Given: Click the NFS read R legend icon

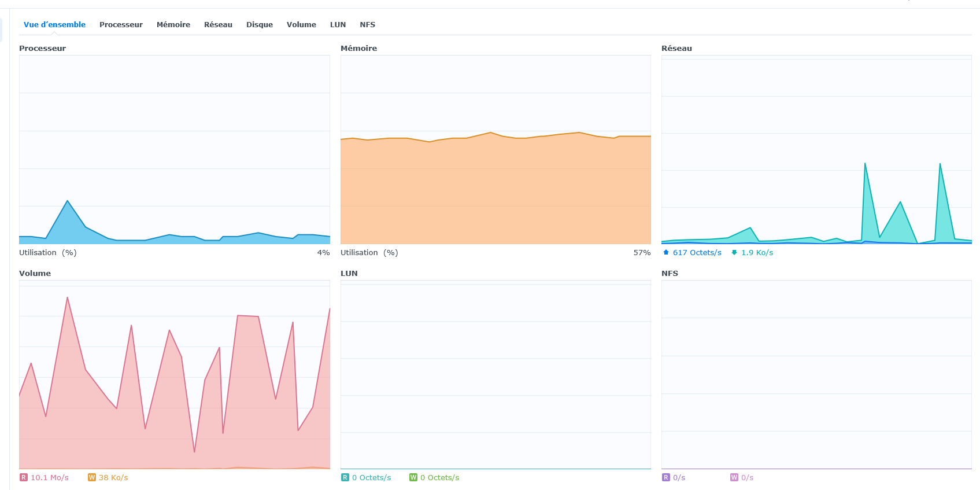Looking at the screenshot, I should coord(666,477).
